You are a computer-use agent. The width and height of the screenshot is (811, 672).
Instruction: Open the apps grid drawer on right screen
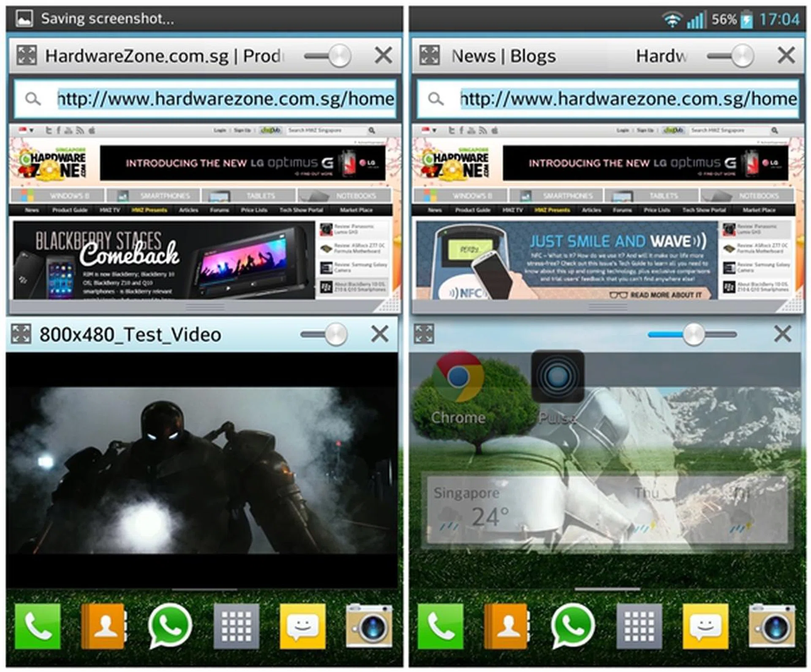[639, 626]
